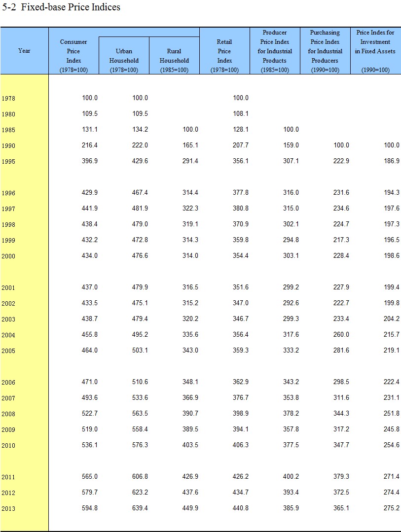Screen dimensions: 401x532
Task: Select purchasing price value 260.0
Action: pos(341,334)
